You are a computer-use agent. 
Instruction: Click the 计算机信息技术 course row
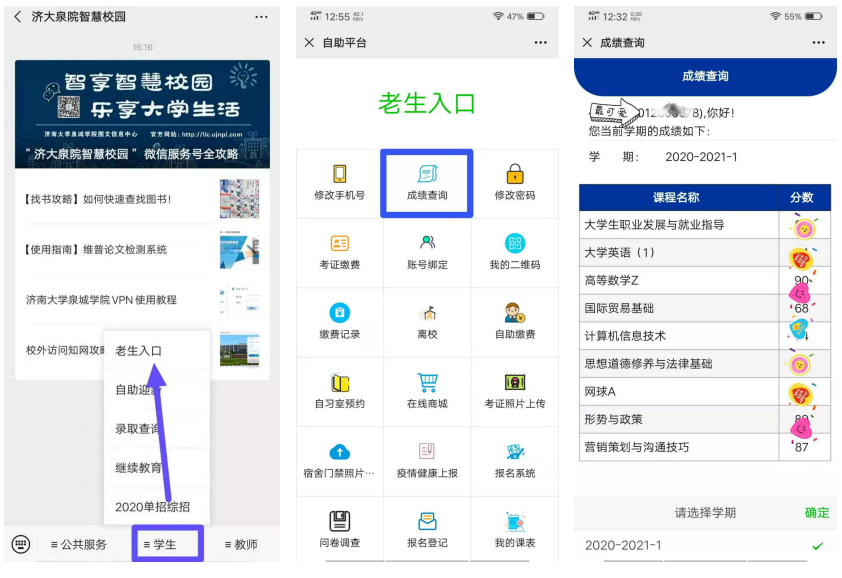pyautogui.click(x=705, y=336)
